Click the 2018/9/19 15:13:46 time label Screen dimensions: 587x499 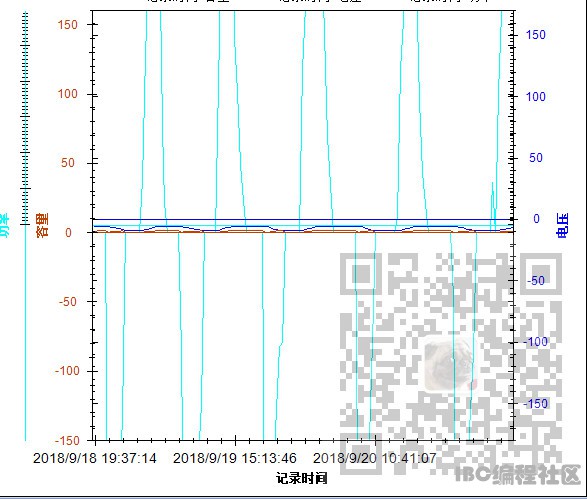pos(235,458)
